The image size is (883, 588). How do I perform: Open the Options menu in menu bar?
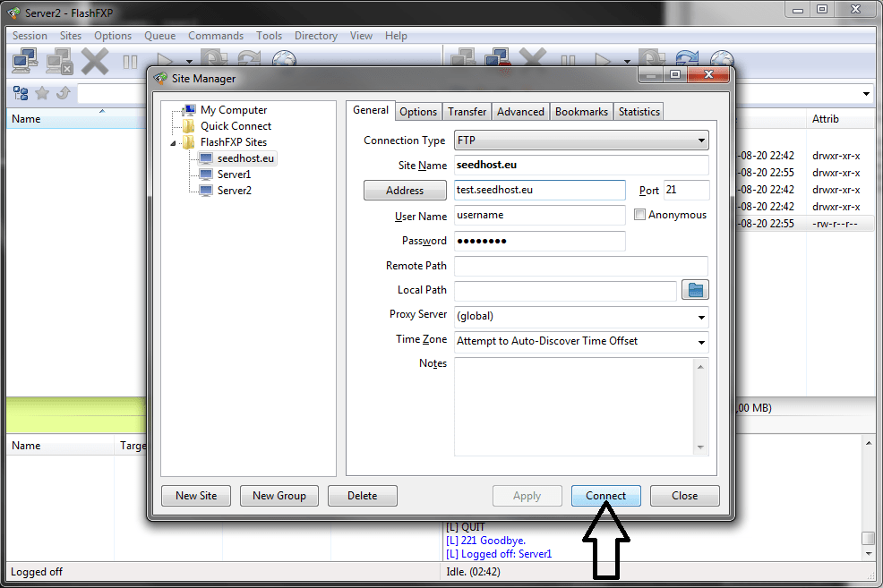point(113,36)
